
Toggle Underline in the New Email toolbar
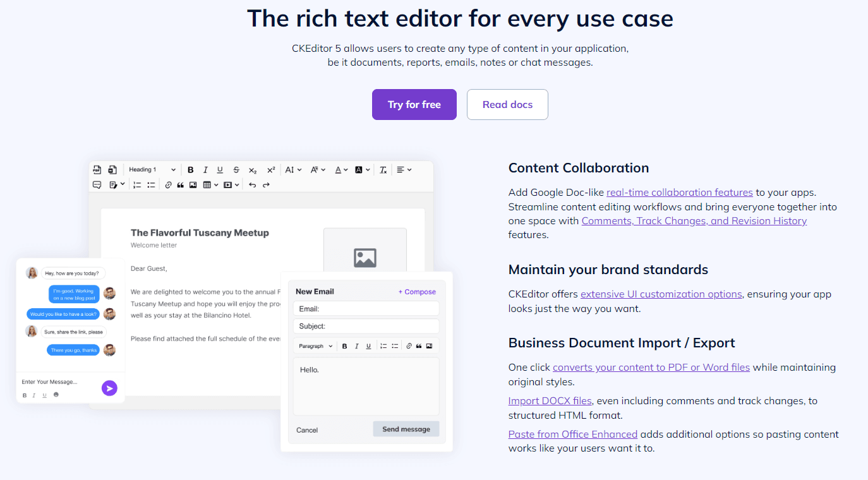click(368, 345)
